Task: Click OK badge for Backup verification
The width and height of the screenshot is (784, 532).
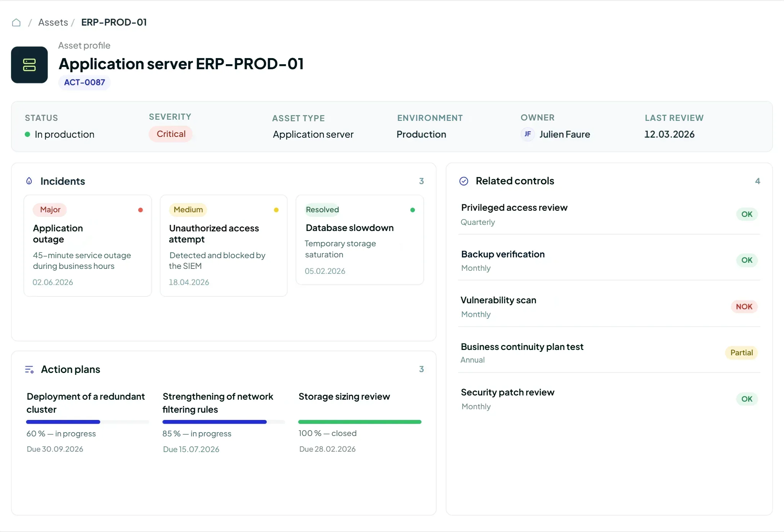Action: [x=746, y=260]
